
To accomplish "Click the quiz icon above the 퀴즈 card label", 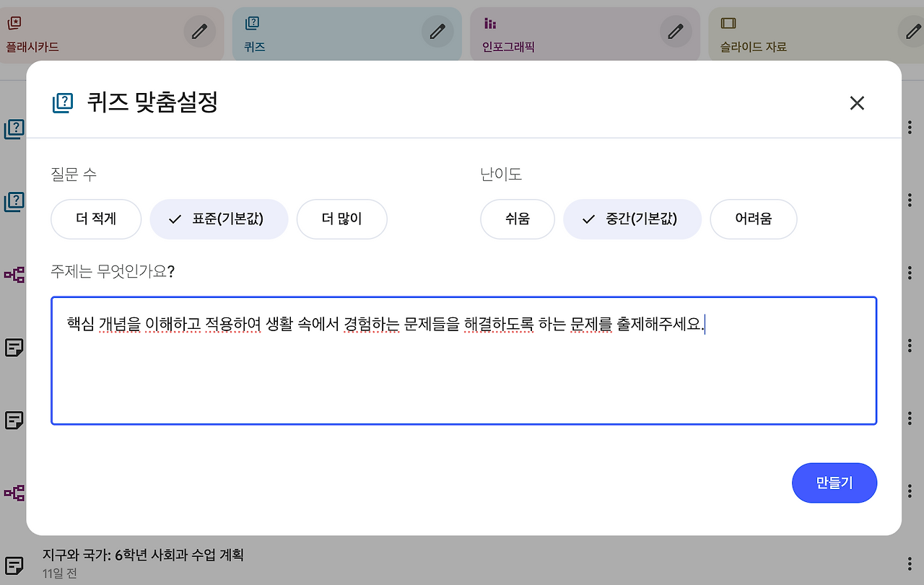I will 252,23.
